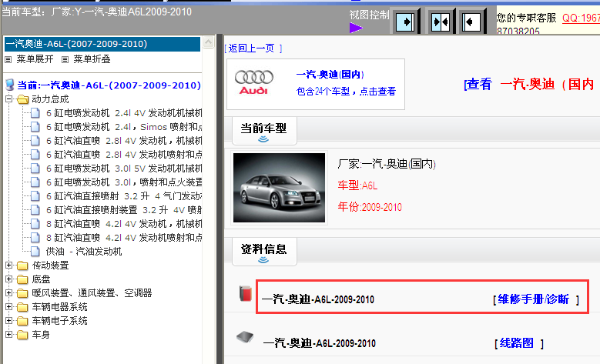Click the 厂家:一汽-奥迪(国内) text
The image size is (600, 364).
(387, 164)
